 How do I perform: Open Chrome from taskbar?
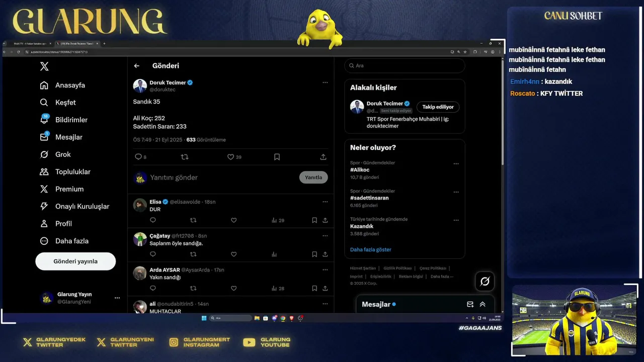[x=283, y=318]
